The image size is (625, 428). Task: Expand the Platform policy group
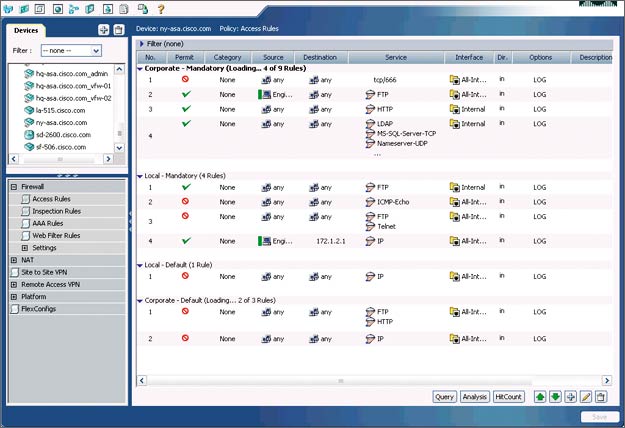tap(14, 297)
